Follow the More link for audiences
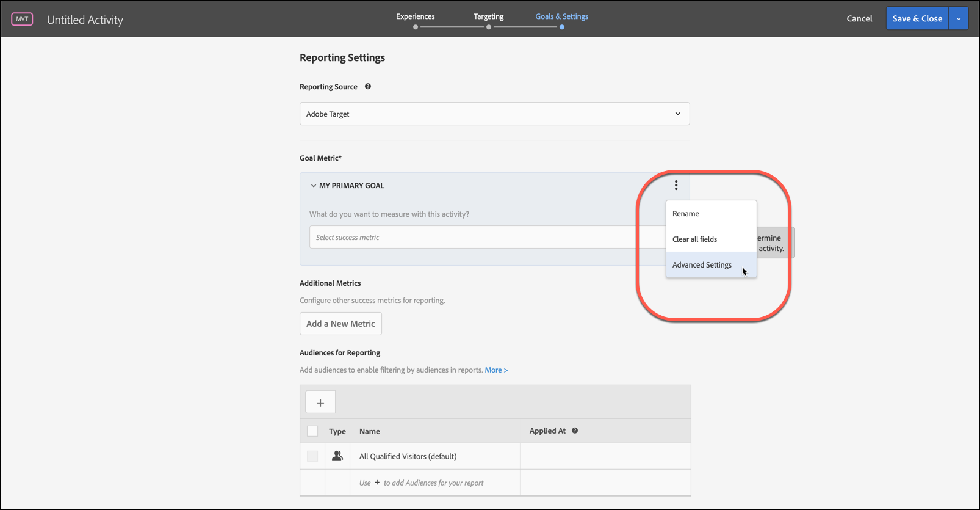The image size is (980, 510). (496, 370)
